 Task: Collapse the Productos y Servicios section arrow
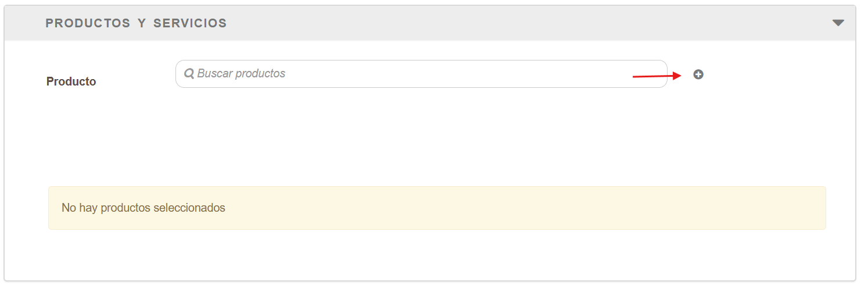pyautogui.click(x=838, y=23)
